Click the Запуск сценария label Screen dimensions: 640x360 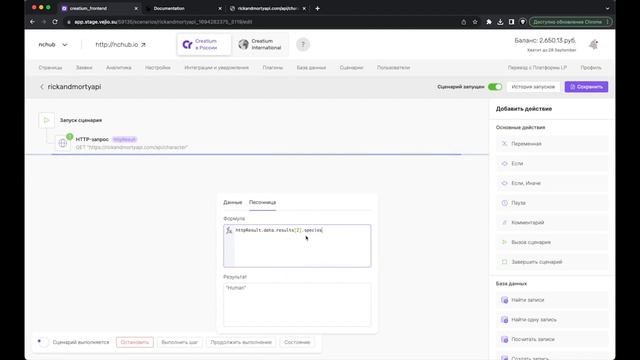[81, 120]
